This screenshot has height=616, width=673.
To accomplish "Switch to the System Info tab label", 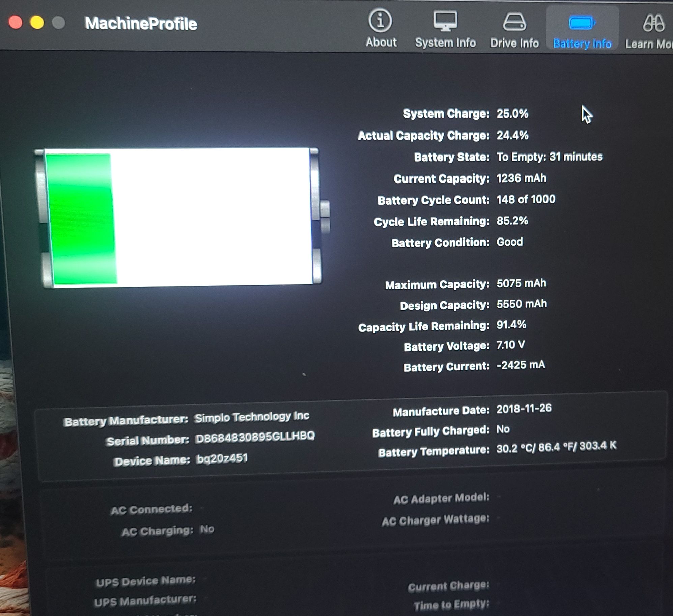I will [x=445, y=43].
